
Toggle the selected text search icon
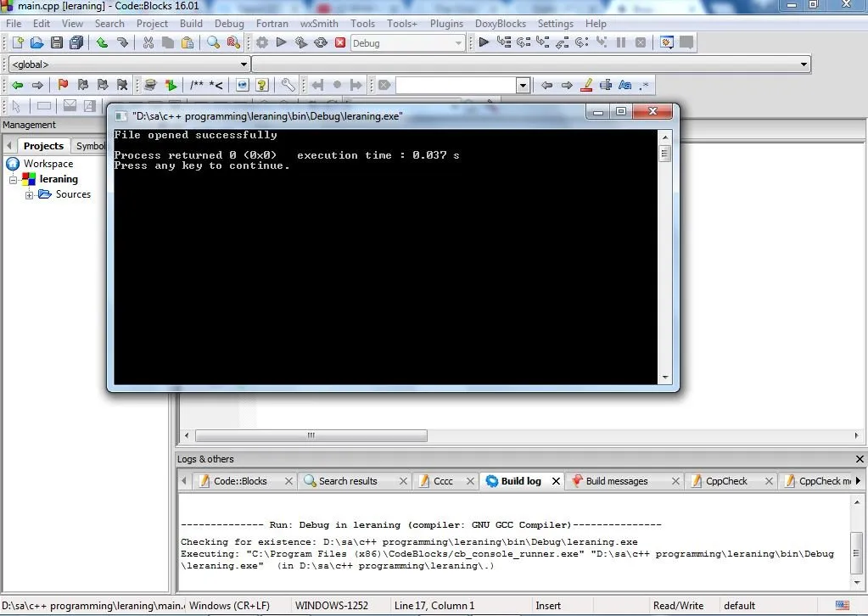coord(606,85)
